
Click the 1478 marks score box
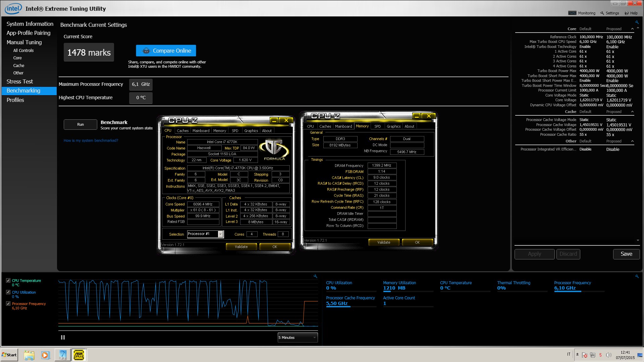[x=89, y=52]
